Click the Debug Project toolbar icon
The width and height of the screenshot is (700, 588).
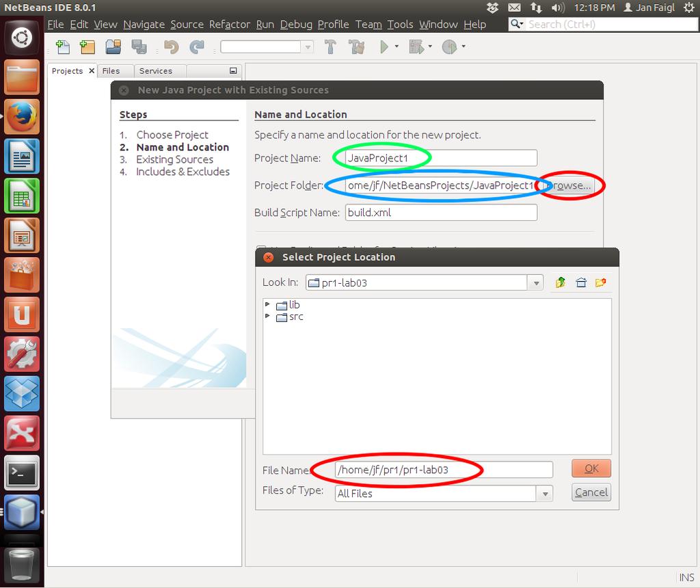click(x=416, y=46)
